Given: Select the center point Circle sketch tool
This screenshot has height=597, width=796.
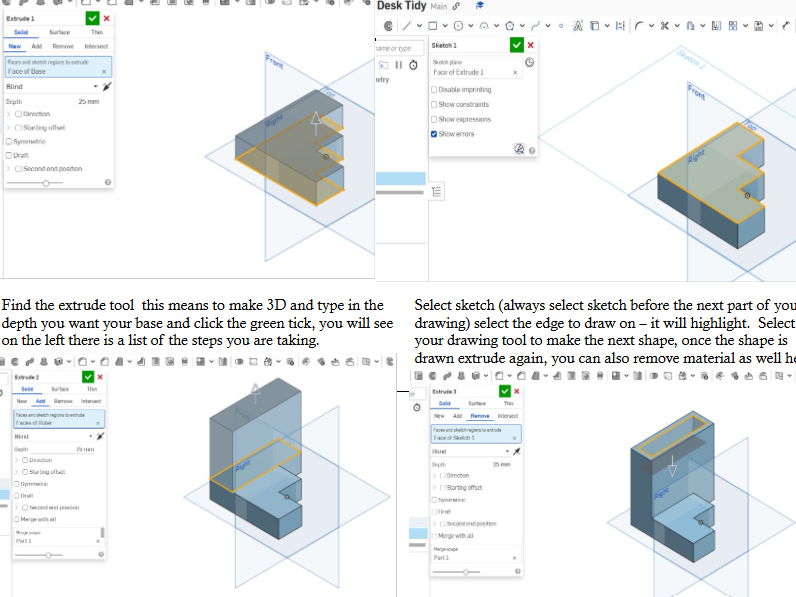Looking at the screenshot, I should click(458, 25).
